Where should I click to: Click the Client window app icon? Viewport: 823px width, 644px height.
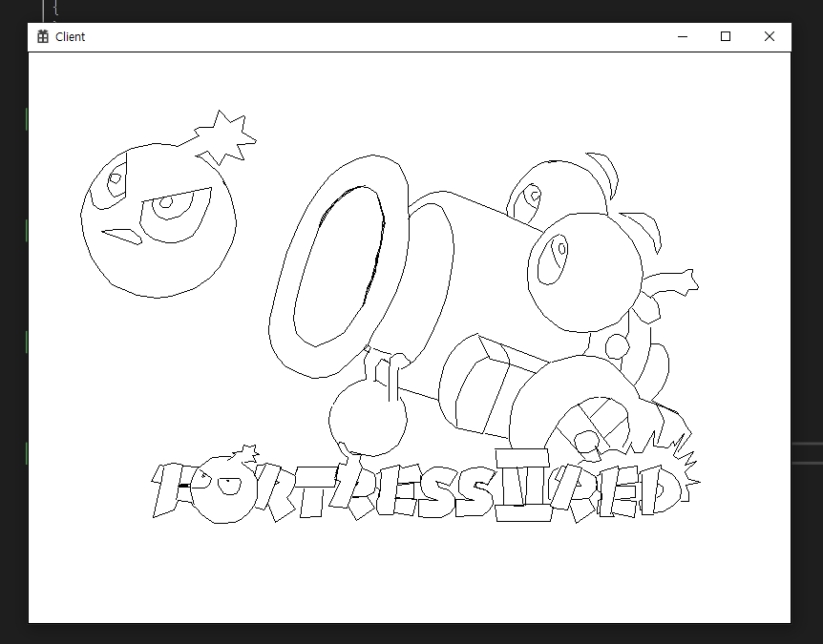pyautogui.click(x=43, y=36)
